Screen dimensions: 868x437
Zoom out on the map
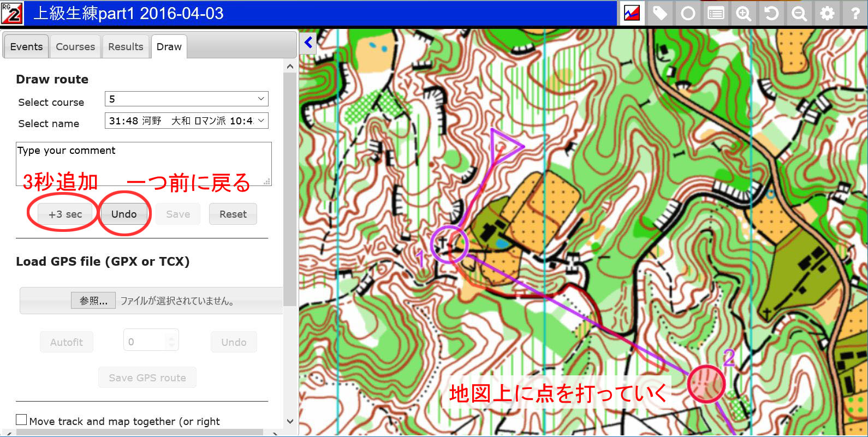tap(799, 13)
